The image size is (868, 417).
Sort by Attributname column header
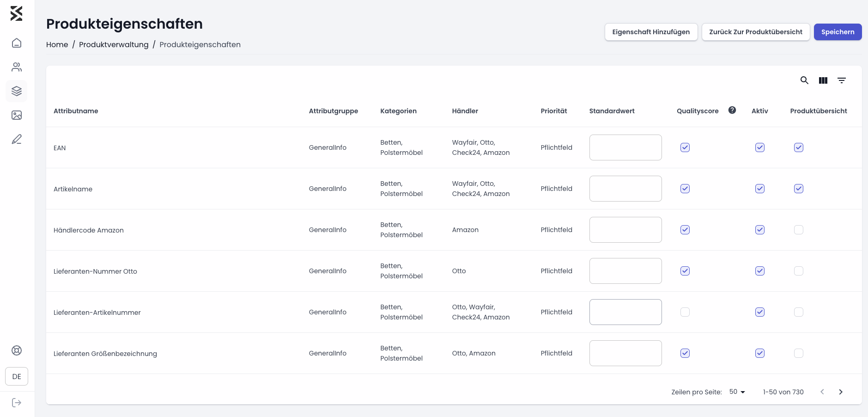tap(76, 111)
